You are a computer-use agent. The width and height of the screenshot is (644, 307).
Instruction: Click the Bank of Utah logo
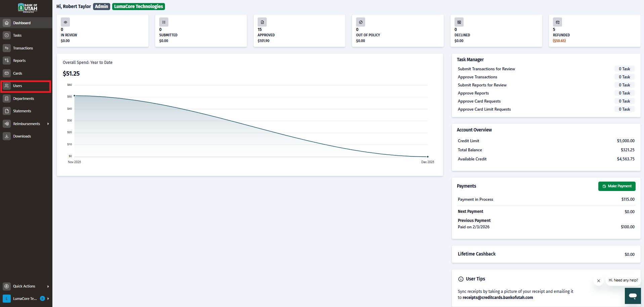point(28,8)
